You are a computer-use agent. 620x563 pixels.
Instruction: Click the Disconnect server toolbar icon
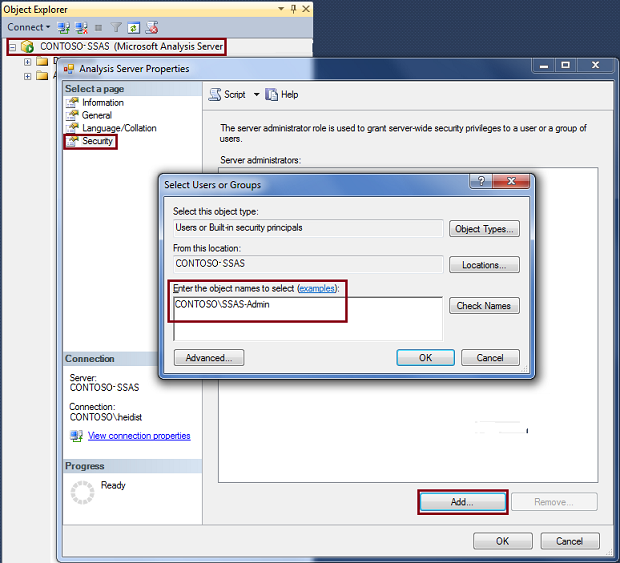81,27
